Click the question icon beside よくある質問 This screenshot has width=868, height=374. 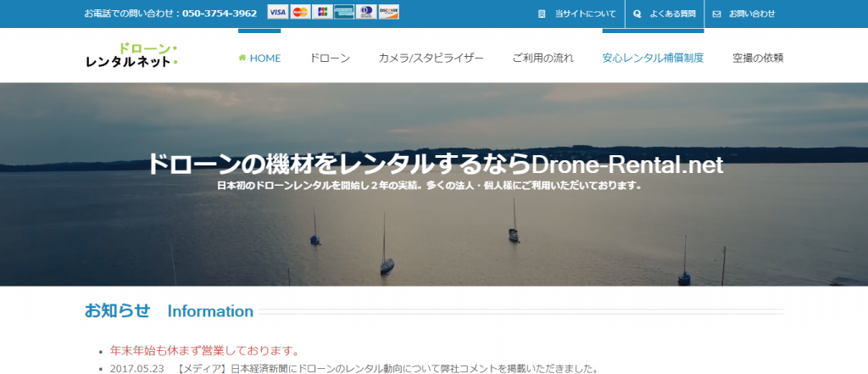[x=637, y=14]
